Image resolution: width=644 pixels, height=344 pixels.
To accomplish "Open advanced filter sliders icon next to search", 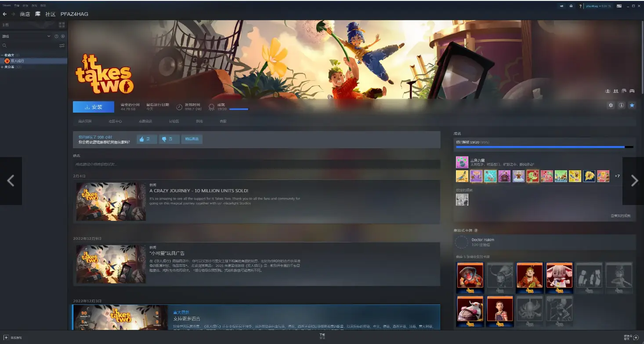I will click(62, 45).
